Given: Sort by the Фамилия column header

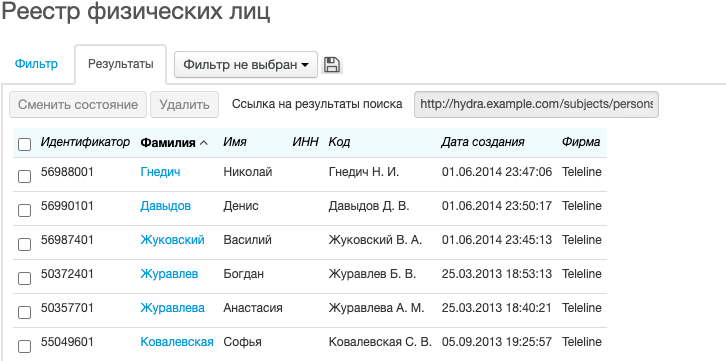Looking at the screenshot, I should (174, 143).
